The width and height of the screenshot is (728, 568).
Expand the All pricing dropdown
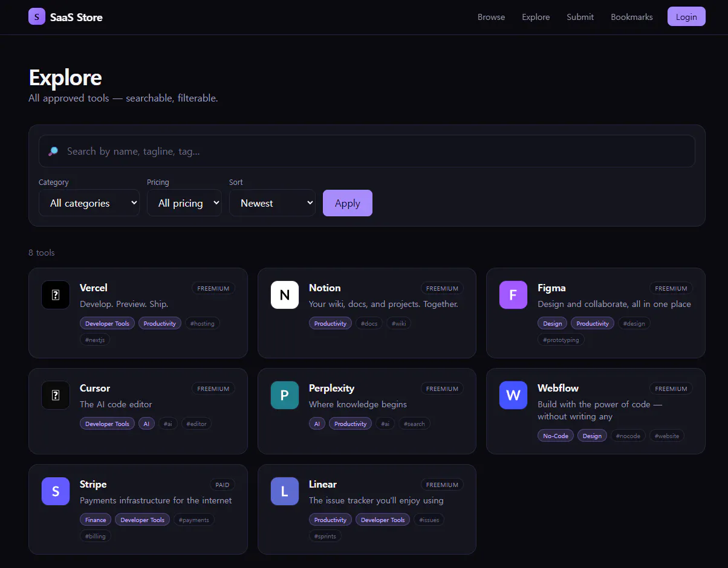tap(184, 203)
